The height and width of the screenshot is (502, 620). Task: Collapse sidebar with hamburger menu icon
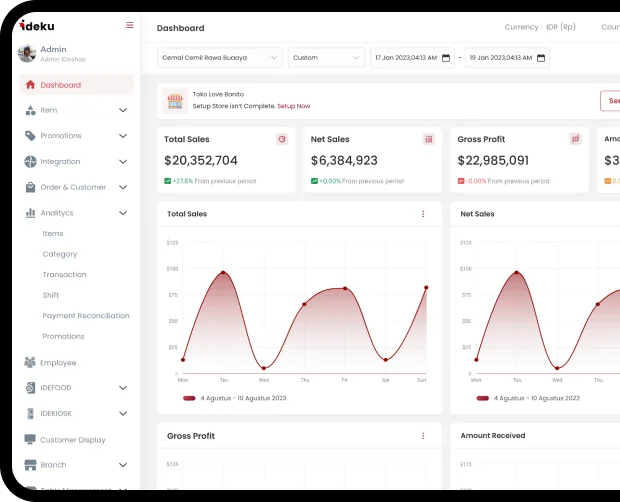130,25
